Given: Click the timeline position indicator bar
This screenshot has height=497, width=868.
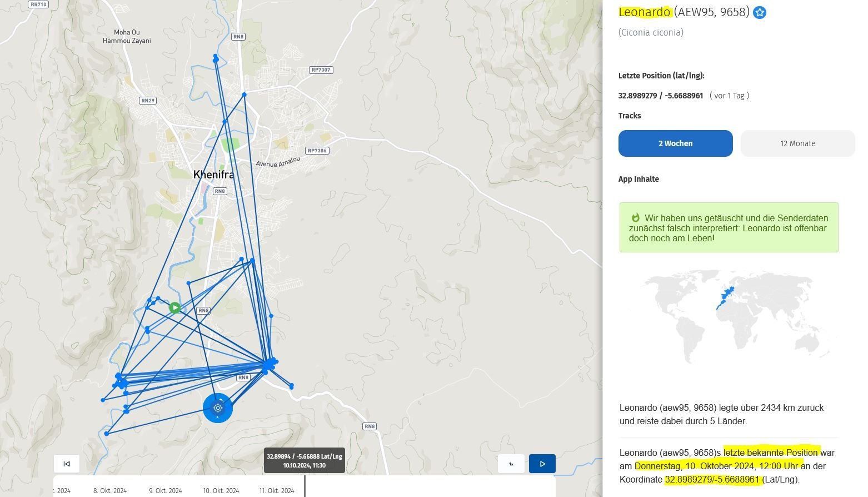Looking at the screenshot, I should pos(305,485).
